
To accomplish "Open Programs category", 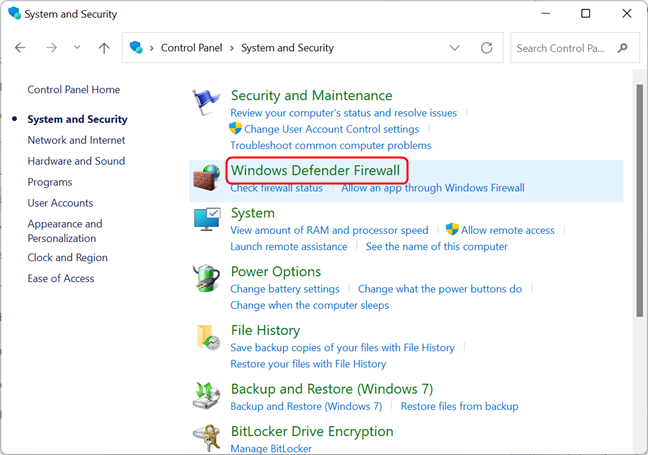I will click(50, 182).
